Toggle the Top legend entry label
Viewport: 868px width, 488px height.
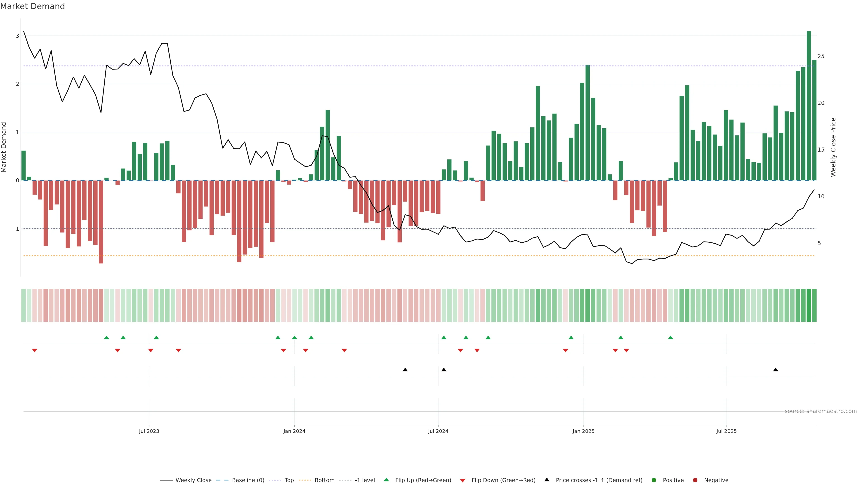[289, 480]
